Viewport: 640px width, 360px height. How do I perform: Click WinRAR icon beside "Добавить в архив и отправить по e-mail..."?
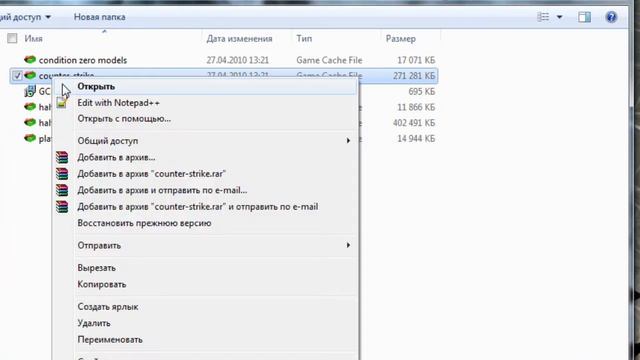click(x=62, y=190)
